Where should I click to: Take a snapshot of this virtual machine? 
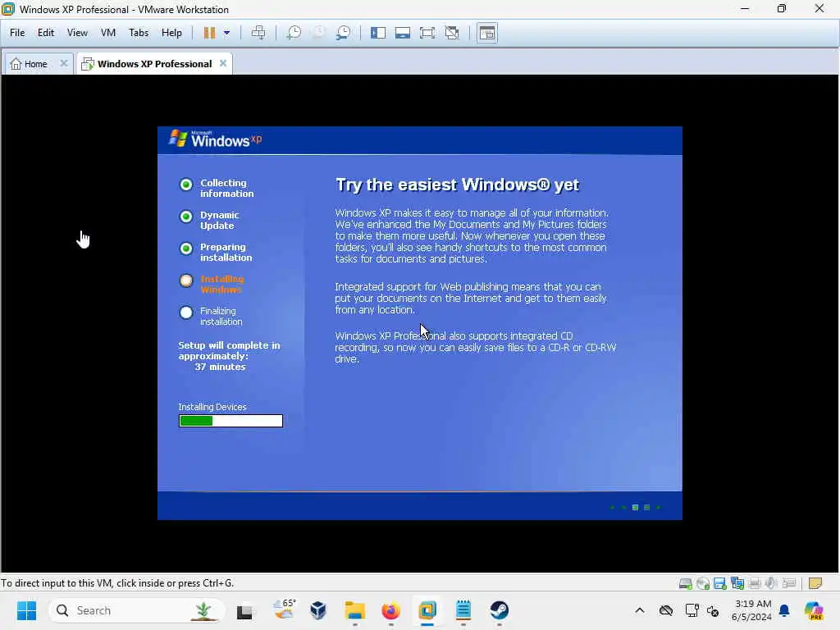point(294,33)
